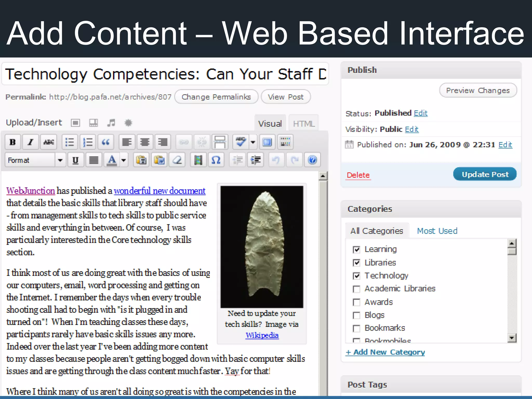Image resolution: width=532 pixels, height=399 pixels.
Task: Open the Format paragraph style dropdown
Action: pyautogui.click(x=35, y=160)
